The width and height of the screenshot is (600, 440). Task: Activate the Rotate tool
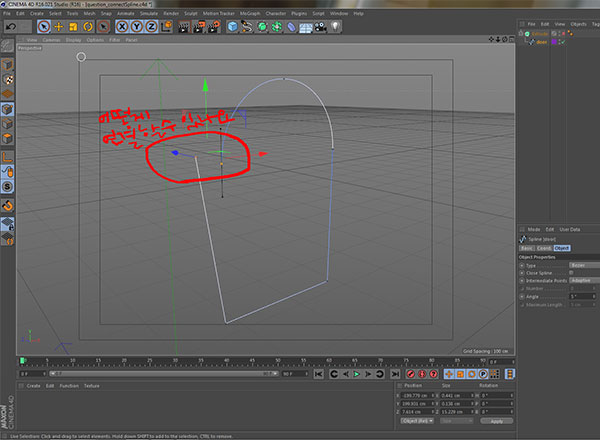click(88, 26)
